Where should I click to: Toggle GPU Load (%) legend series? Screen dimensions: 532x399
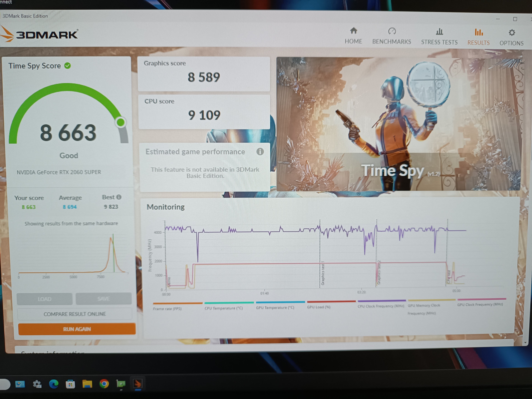point(318,307)
